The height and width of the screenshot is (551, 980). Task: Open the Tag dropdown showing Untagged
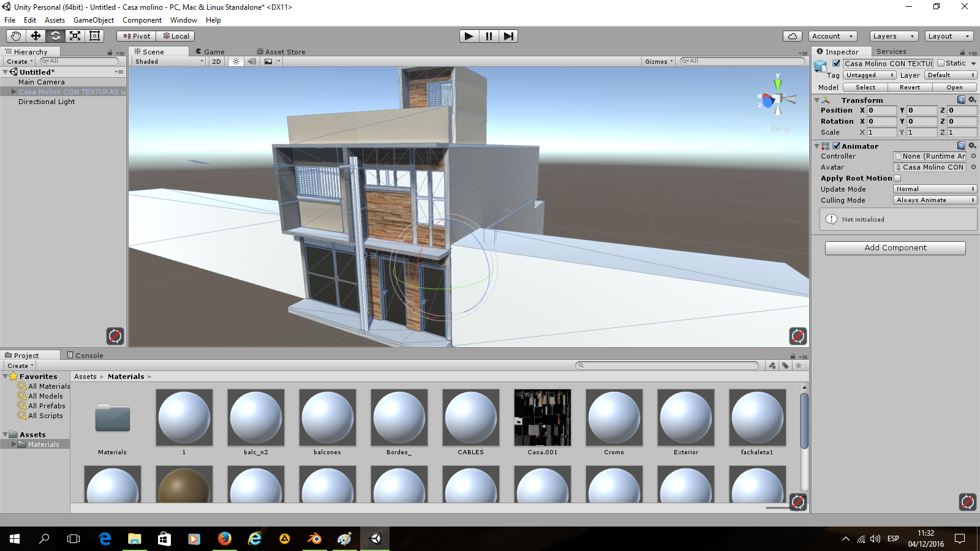tap(870, 75)
